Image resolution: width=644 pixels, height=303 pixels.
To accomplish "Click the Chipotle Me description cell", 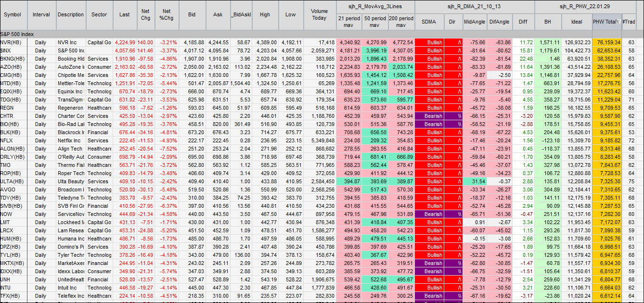I will (x=71, y=75).
